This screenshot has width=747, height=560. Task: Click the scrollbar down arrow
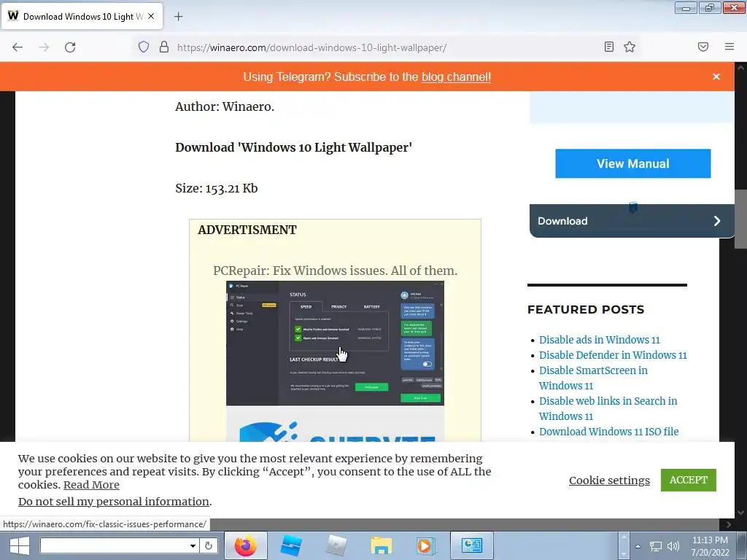[740, 513]
